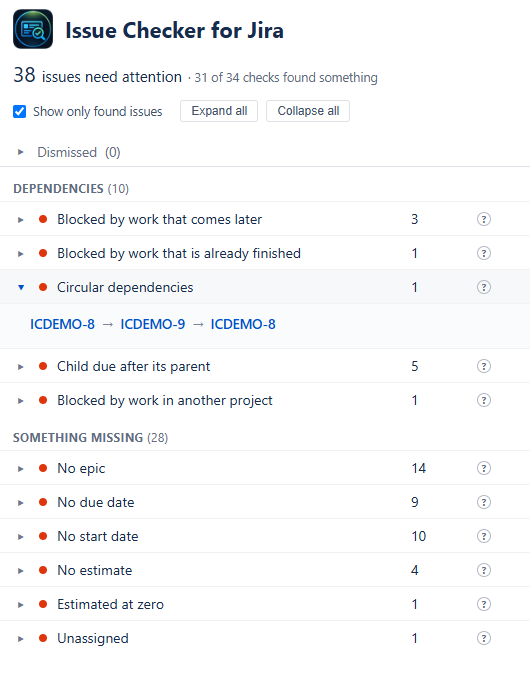Viewport: 530px width, 676px height.
Task: Click the Child due after parent count 5
Action: coord(414,366)
